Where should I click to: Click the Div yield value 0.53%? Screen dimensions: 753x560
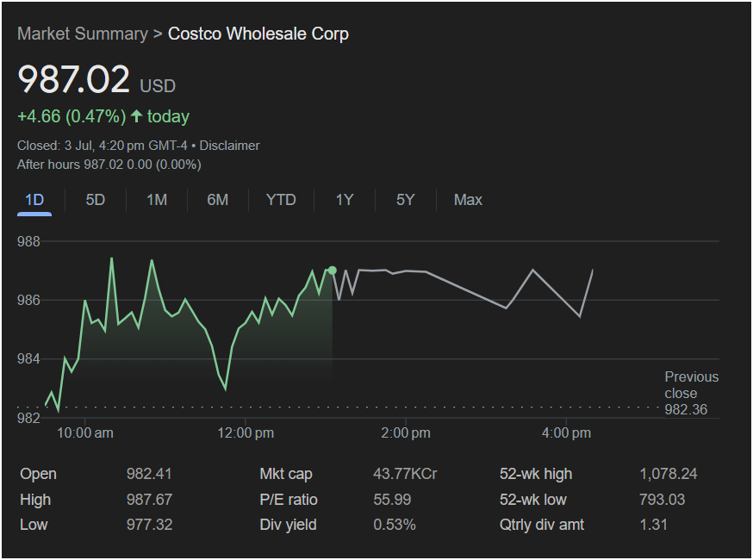pos(395,525)
